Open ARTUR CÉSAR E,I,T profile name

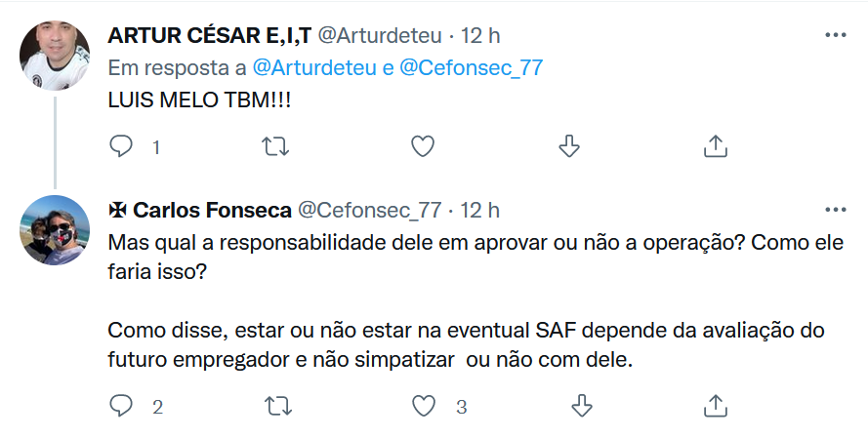(x=207, y=36)
